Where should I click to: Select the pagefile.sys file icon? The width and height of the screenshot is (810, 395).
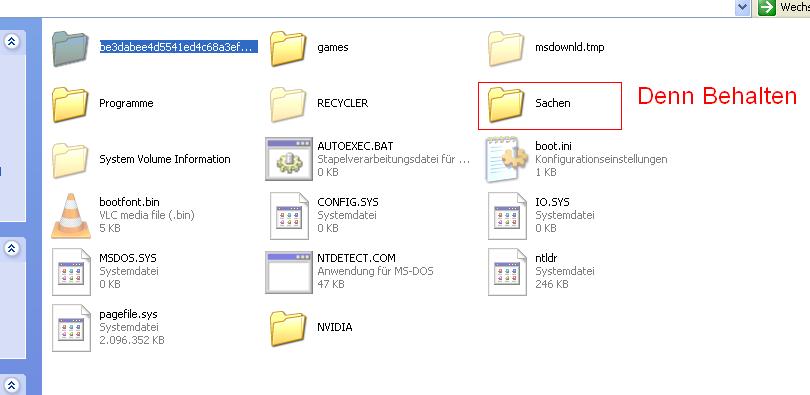(71, 328)
